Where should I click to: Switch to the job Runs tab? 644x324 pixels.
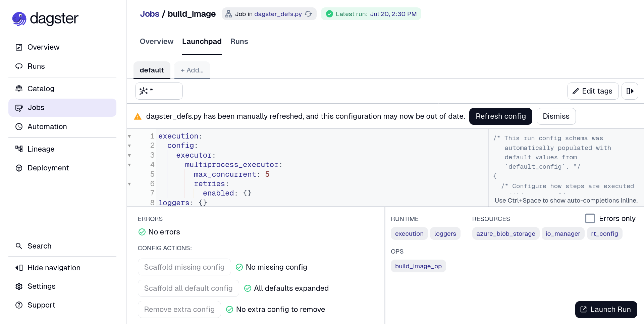coord(239,42)
